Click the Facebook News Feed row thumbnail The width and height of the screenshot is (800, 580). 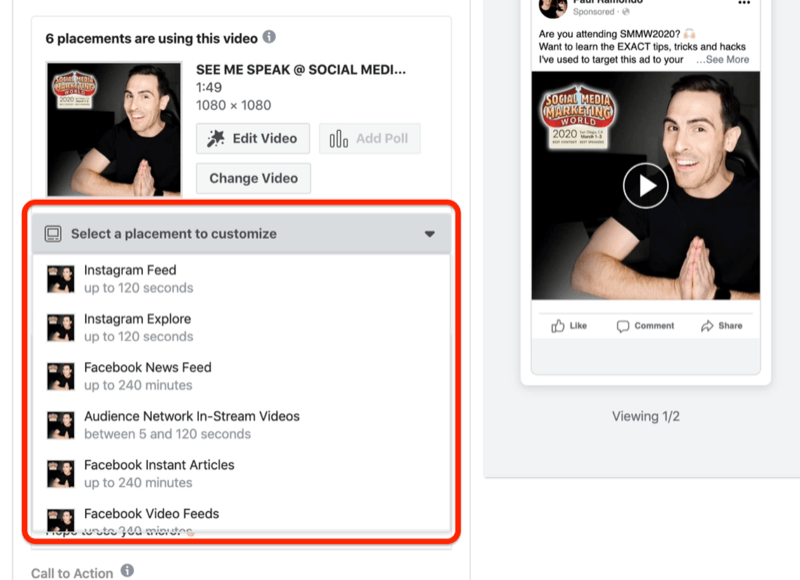pyautogui.click(x=61, y=376)
